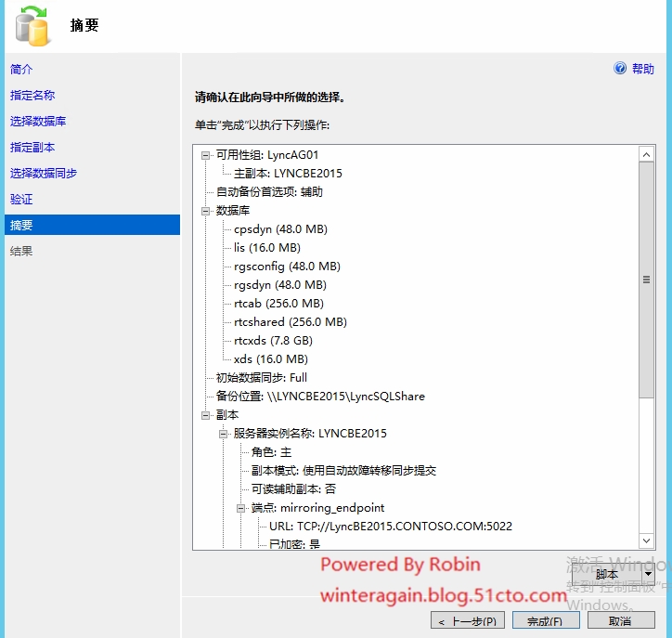Select the 结果 step

[x=21, y=251]
